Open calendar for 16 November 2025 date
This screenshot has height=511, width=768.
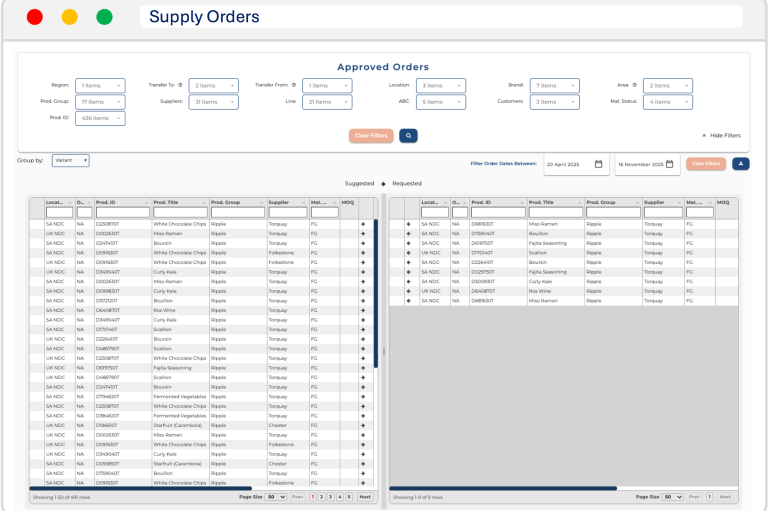pos(670,164)
